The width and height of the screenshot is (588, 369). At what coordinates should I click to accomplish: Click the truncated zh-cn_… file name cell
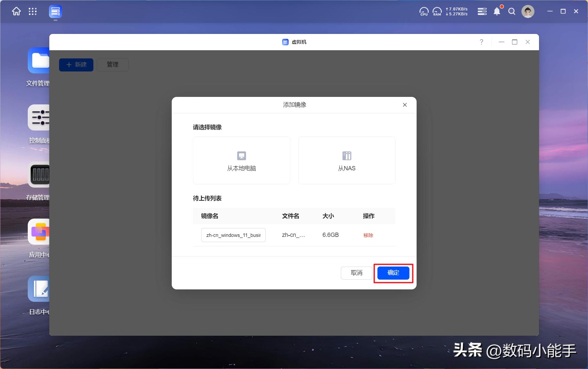tap(294, 235)
